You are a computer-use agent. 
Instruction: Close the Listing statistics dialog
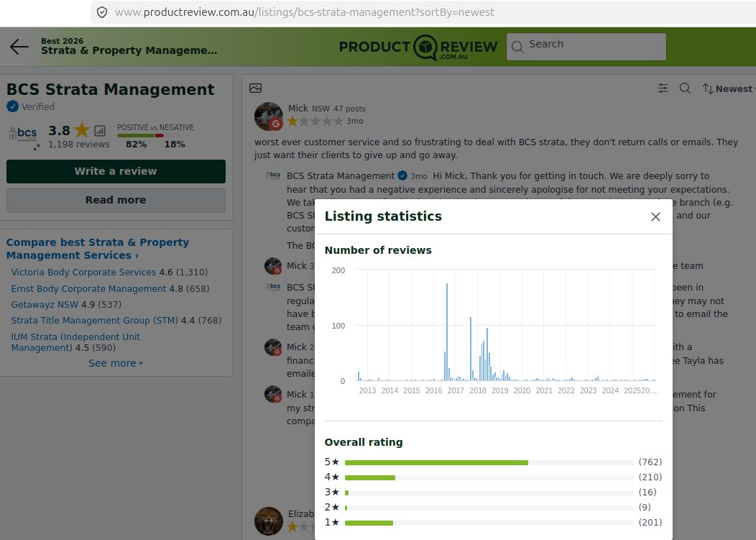click(x=655, y=216)
